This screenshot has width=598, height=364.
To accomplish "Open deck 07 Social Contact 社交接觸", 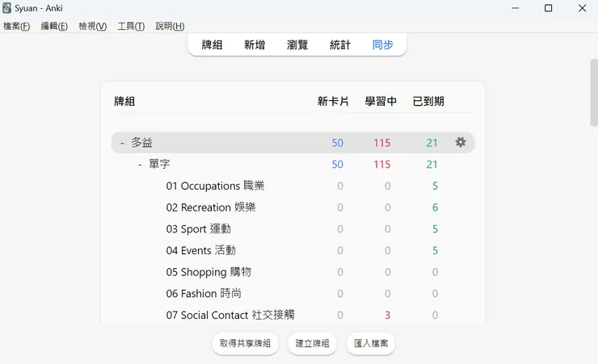I will [230, 315].
